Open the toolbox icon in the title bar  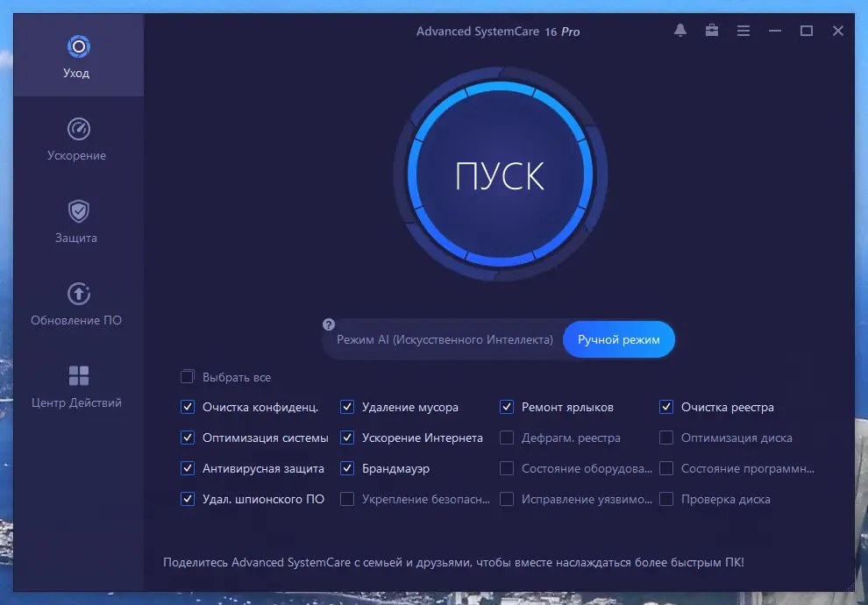pos(711,30)
